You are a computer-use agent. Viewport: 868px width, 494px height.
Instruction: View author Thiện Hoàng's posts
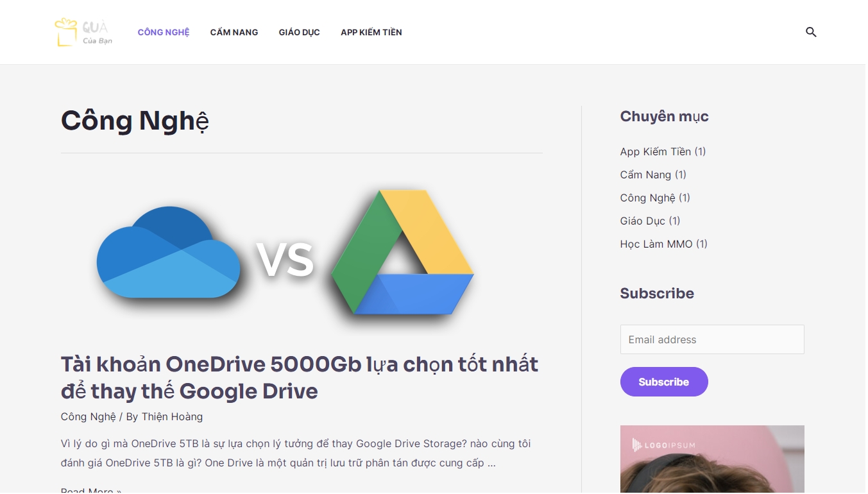[x=172, y=417]
